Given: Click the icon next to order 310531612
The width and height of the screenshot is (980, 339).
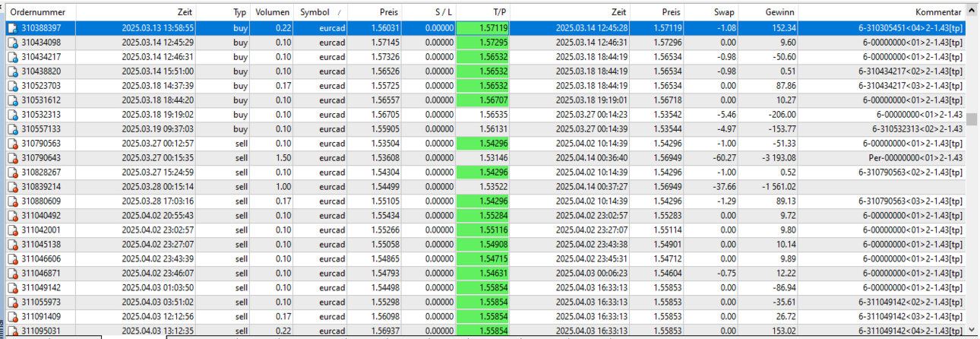Looking at the screenshot, I should click(x=12, y=100).
